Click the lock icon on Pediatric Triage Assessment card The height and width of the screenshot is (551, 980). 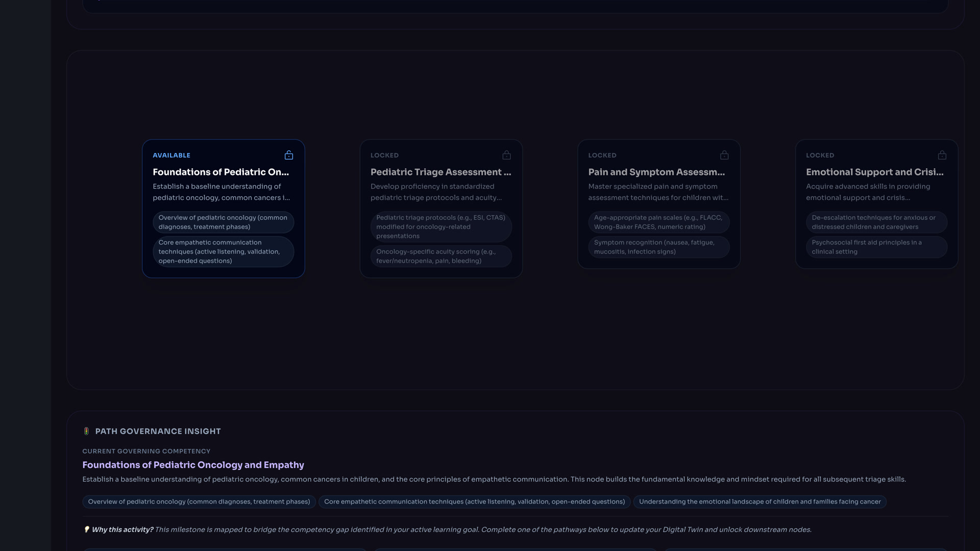(x=507, y=155)
